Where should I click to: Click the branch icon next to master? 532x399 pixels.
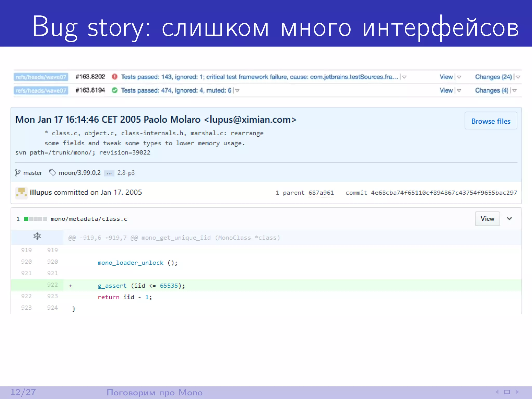(x=18, y=173)
